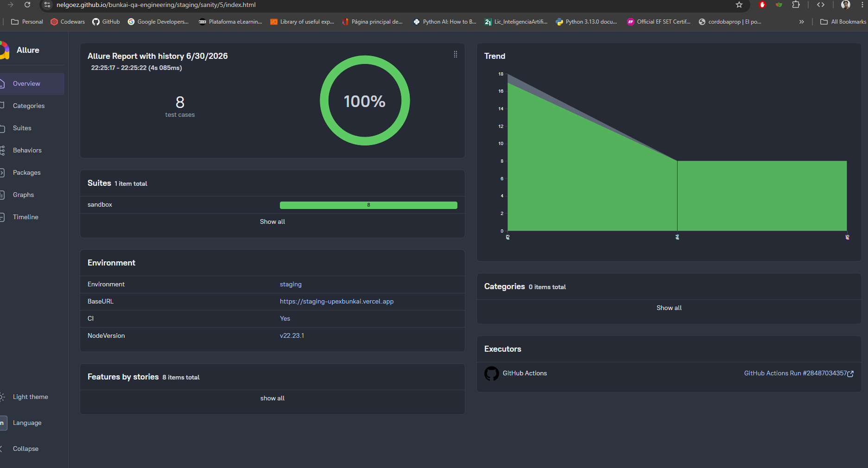Open the staging-upexbunkai BaseURL link

point(337,302)
